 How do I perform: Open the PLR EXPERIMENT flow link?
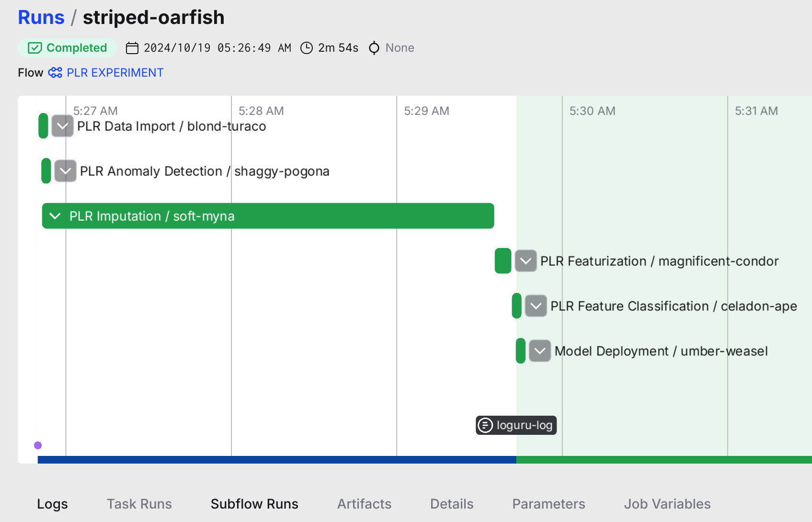tap(115, 73)
